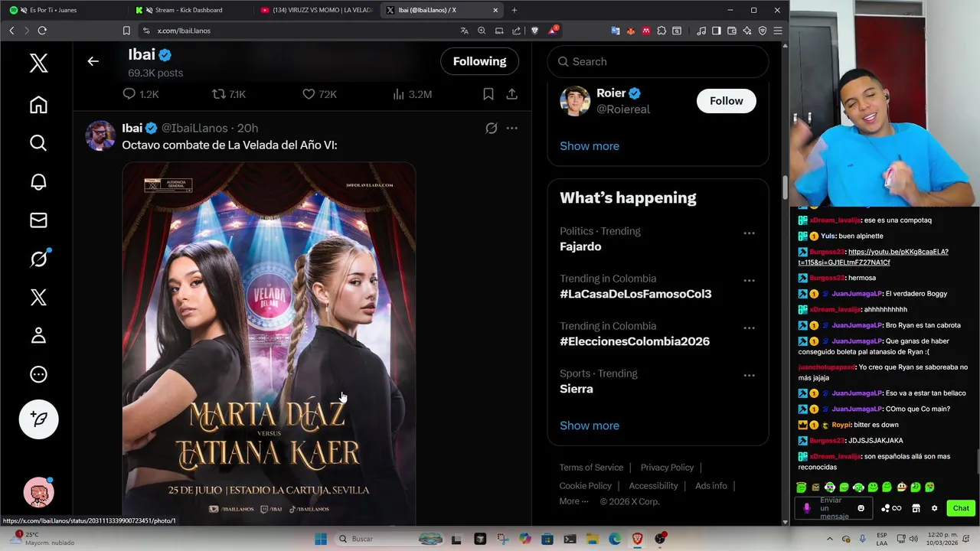Image resolution: width=980 pixels, height=551 pixels.
Task: Open Kick chat settings gear icon
Action: pos(934,508)
